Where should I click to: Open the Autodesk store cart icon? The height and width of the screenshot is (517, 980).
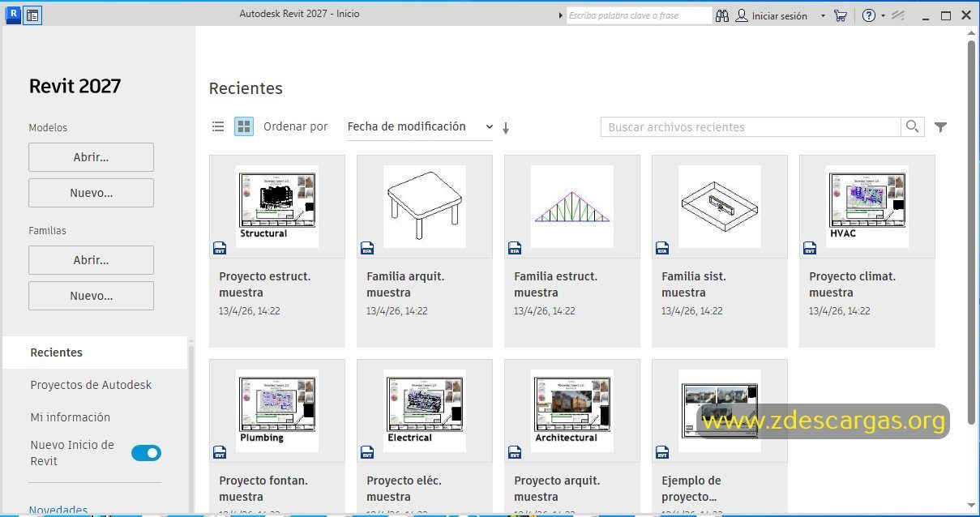point(841,15)
